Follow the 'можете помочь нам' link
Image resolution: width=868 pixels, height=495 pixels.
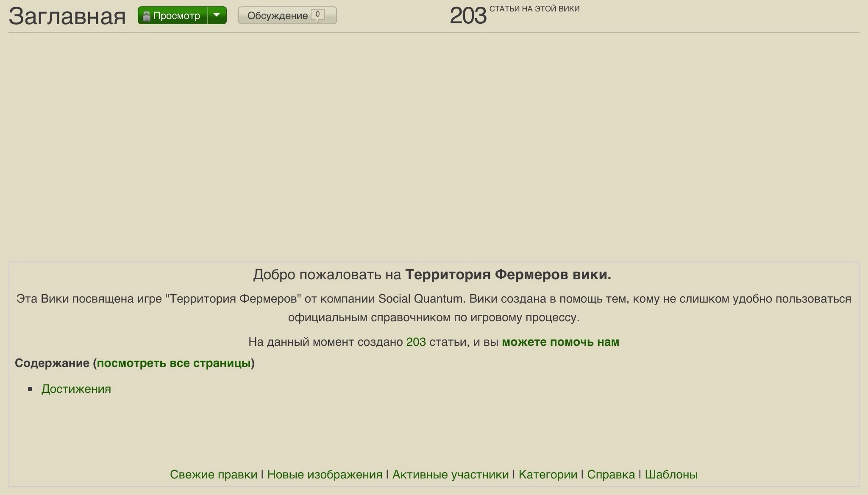pyautogui.click(x=560, y=342)
